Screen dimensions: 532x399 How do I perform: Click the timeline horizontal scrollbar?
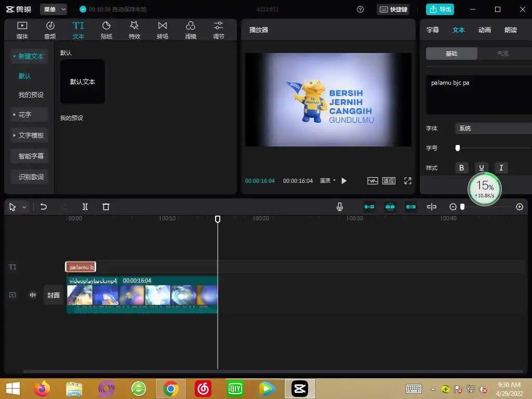(x=273, y=371)
